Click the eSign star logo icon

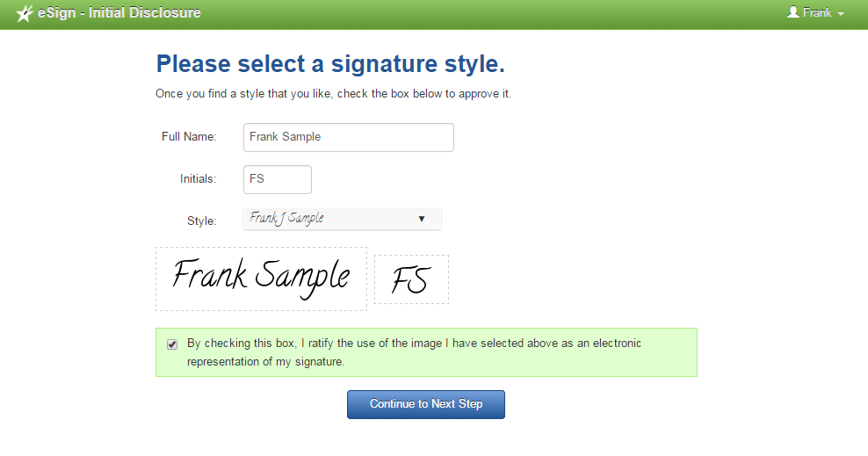[25, 13]
